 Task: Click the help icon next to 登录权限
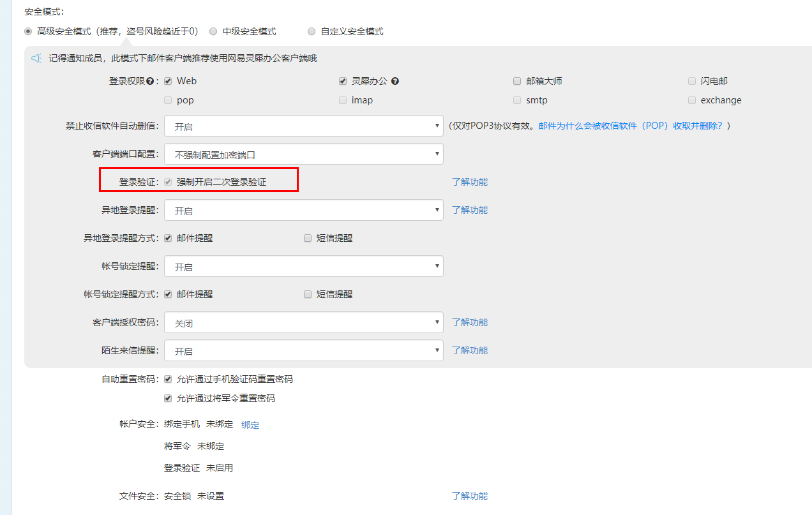(150, 82)
